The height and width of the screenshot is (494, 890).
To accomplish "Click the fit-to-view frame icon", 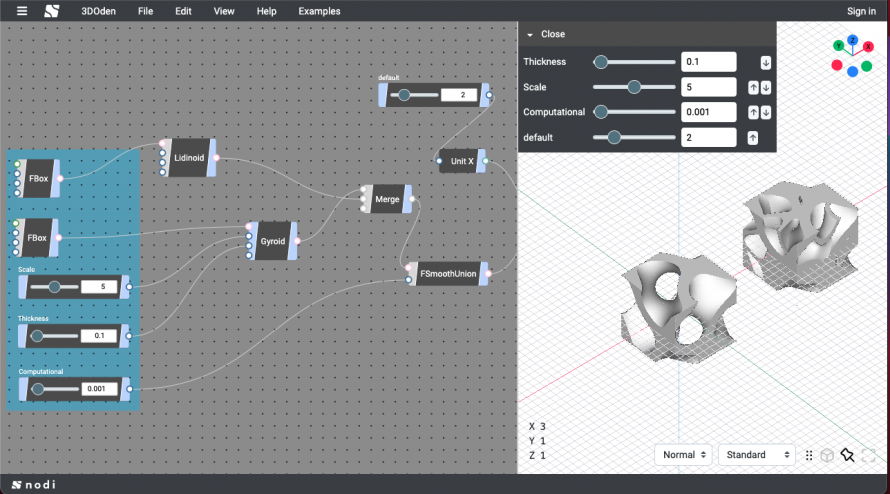I will click(x=868, y=455).
